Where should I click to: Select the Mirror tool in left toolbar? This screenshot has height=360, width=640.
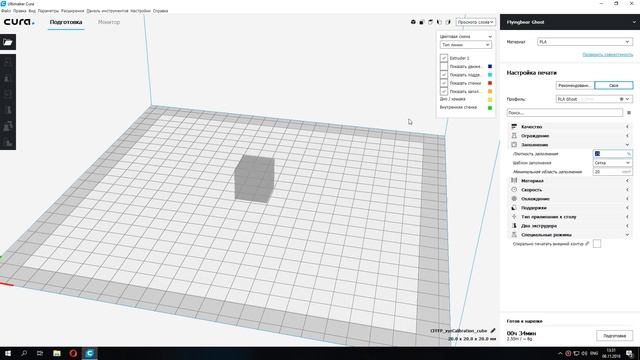[8, 110]
